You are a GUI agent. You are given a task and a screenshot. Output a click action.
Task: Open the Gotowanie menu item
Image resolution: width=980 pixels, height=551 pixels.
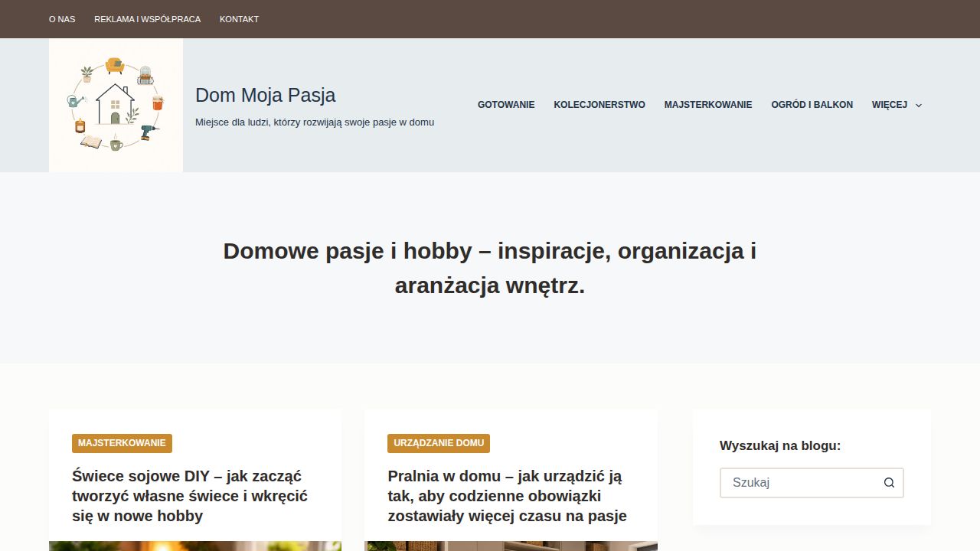pyautogui.click(x=506, y=105)
